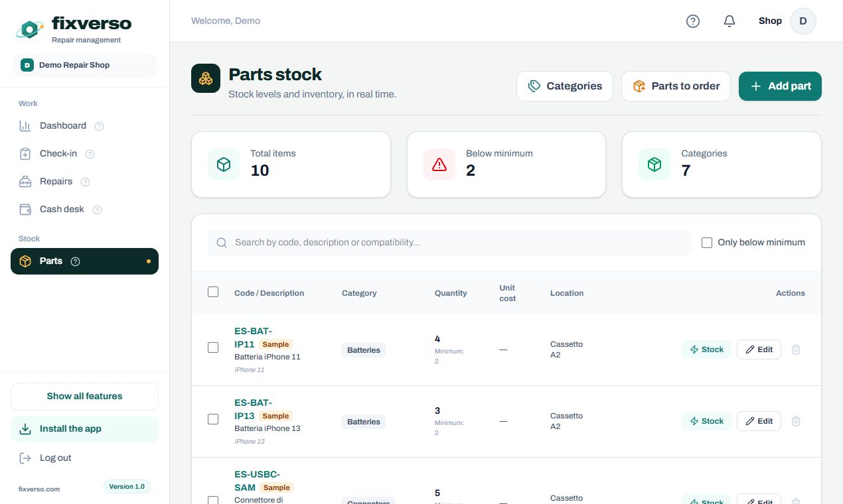The width and height of the screenshot is (843, 504).
Task: Focus the parts search field
Action: (449, 243)
